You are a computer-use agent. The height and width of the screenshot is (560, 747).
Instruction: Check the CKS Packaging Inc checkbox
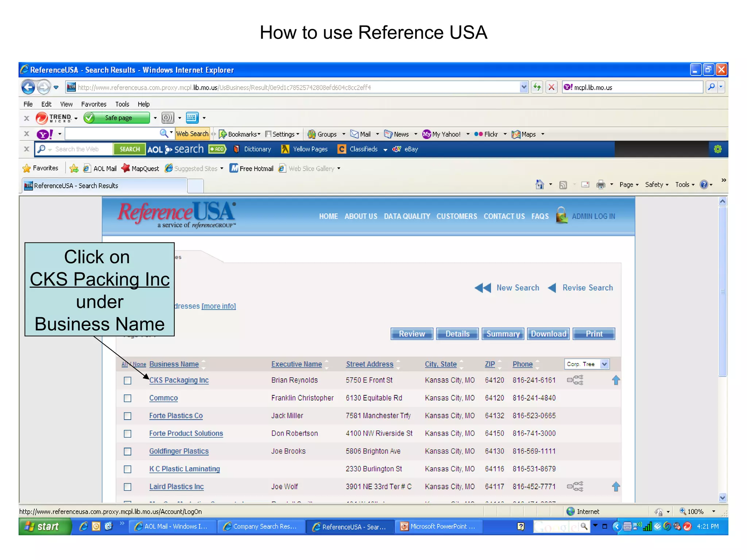(x=127, y=381)
